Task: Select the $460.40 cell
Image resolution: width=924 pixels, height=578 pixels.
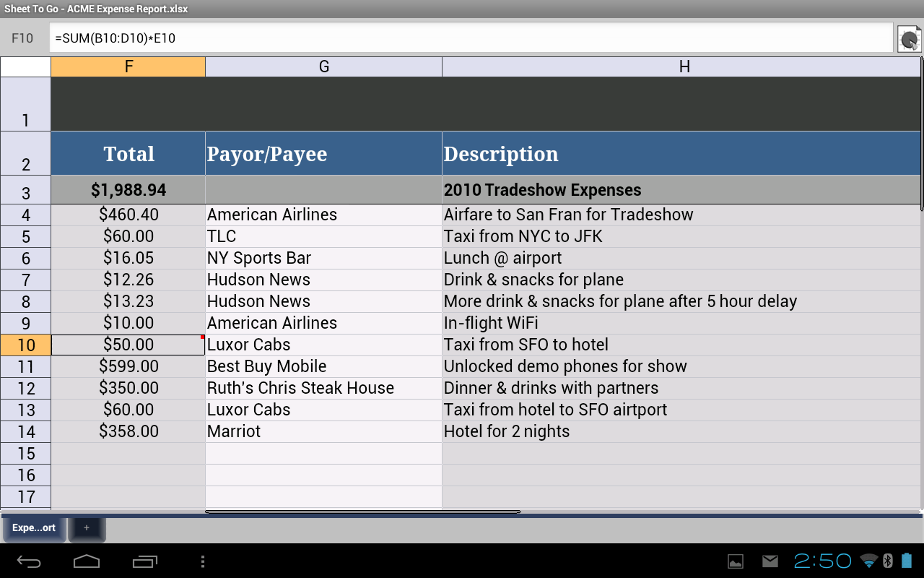Action: click(x=128, y=215)
